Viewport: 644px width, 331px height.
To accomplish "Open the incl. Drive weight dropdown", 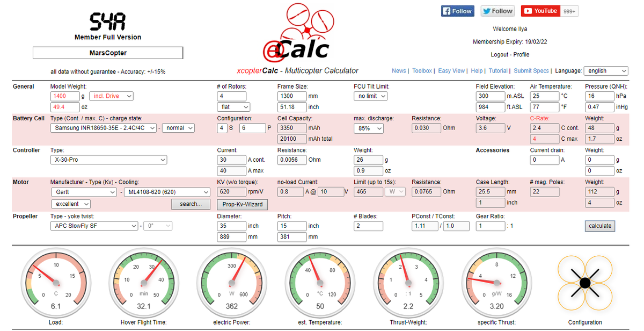I will pyautogui.click(x=111, y=96).
